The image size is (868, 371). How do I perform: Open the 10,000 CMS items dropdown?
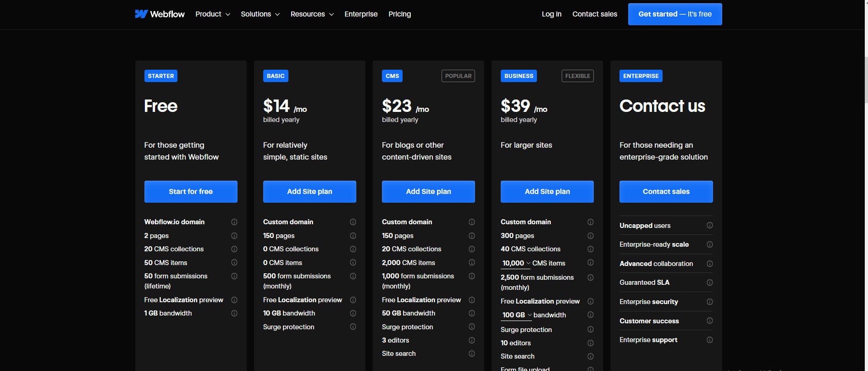pos(516,263)
